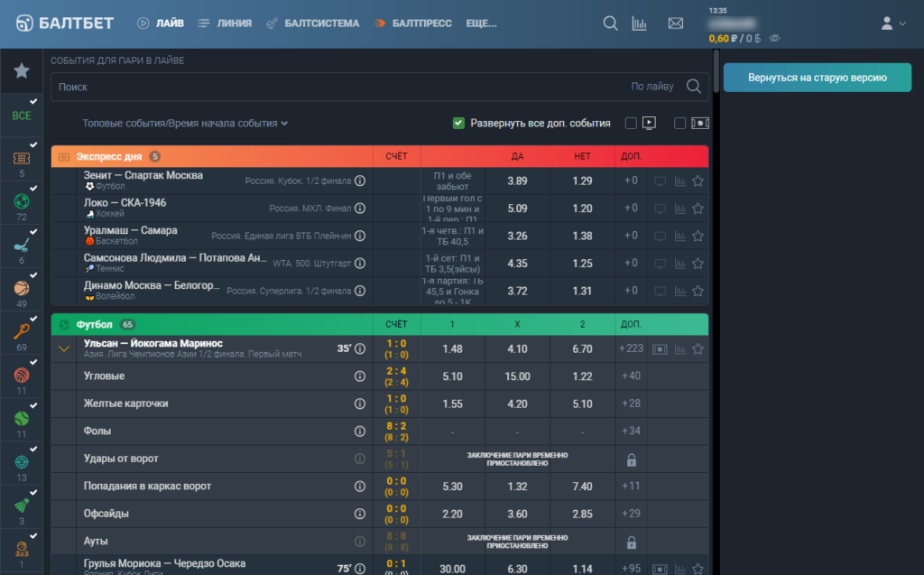Click Вернуться на старую версию button

tap(818, 78)
